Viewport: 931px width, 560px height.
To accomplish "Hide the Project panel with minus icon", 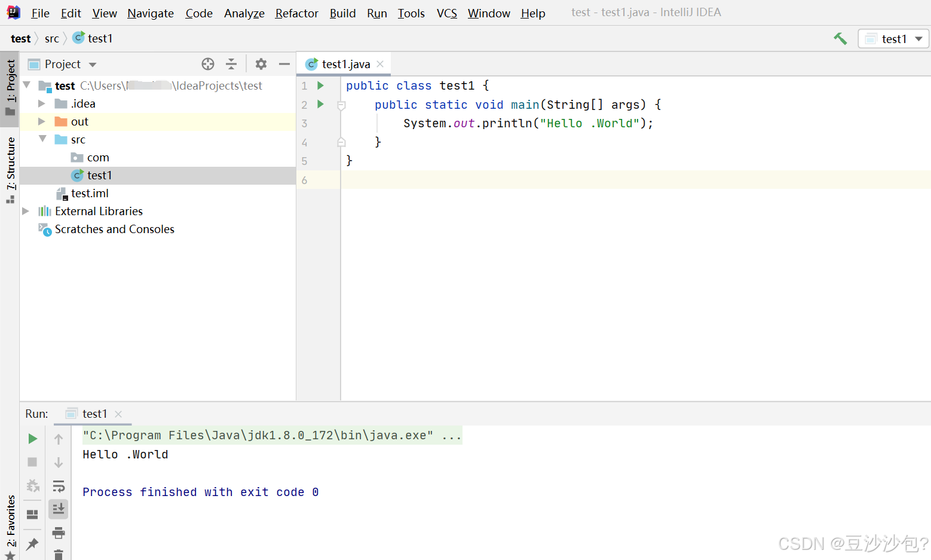I will click(x=284, y=64).
